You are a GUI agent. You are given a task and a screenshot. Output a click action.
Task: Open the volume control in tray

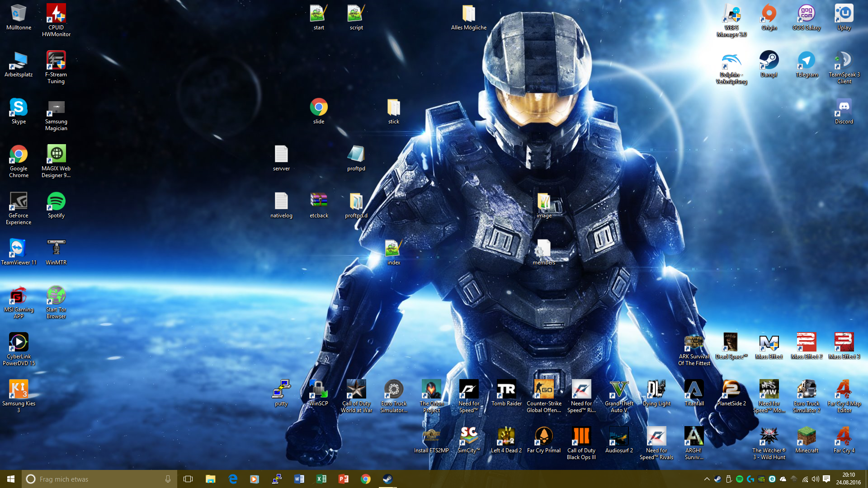(815, 479)
